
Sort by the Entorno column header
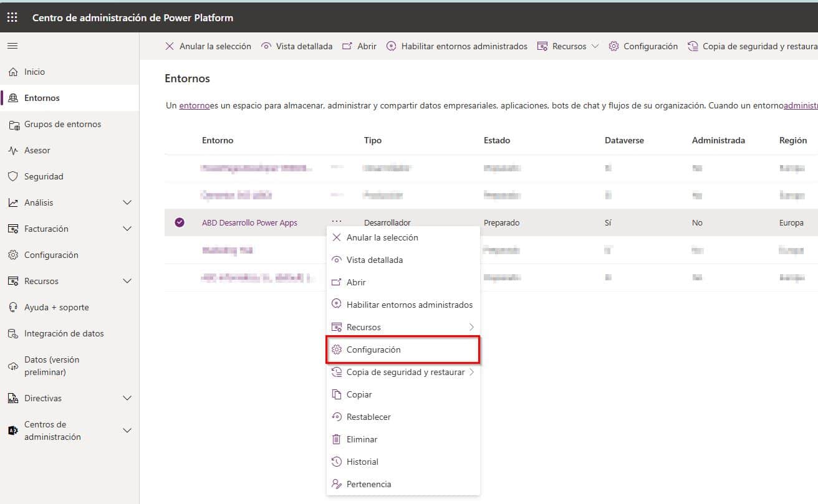click(x=218, y=140)
